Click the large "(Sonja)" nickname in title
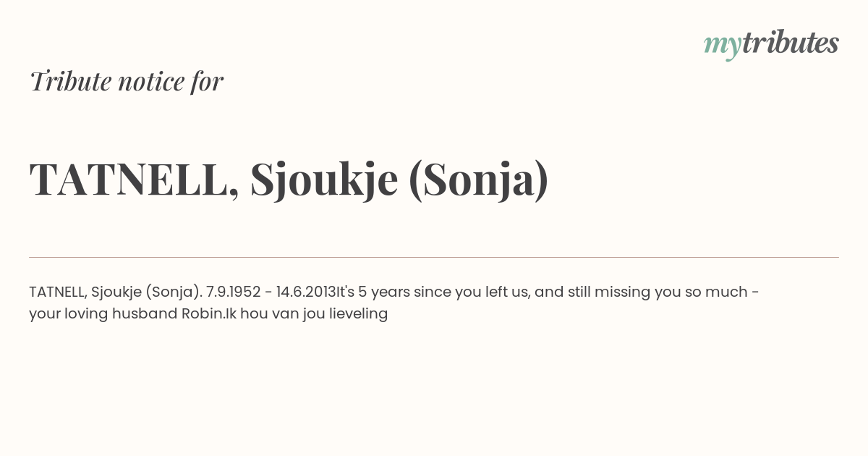Viewport: 868px width, 456px height. point(478,181)
